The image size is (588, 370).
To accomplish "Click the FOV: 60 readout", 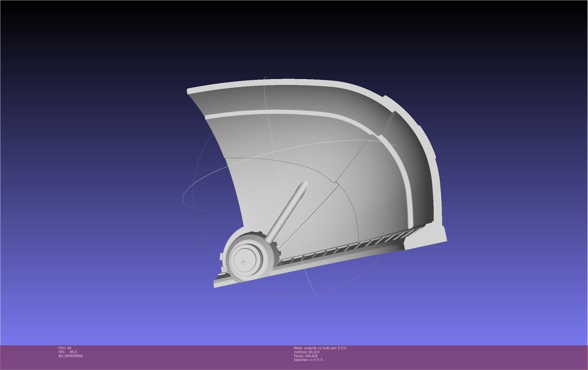I will [65, 348].
